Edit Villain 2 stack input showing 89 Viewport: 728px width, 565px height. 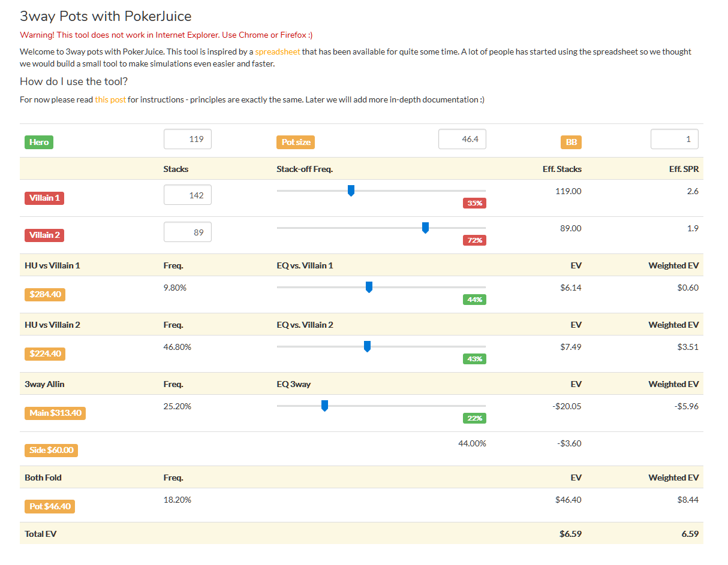click(188, 232)
